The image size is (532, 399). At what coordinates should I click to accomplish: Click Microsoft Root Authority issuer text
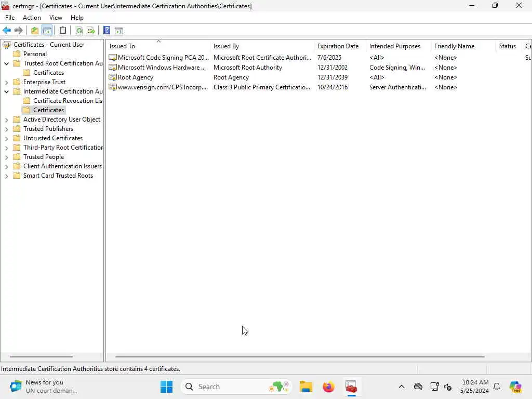(248, 68)
